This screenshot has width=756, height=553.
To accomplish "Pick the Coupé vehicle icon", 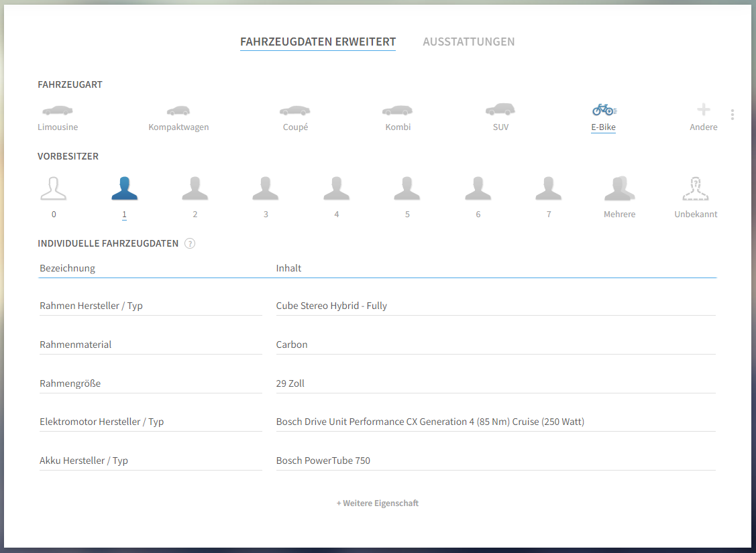I will (x=295, y=111).
